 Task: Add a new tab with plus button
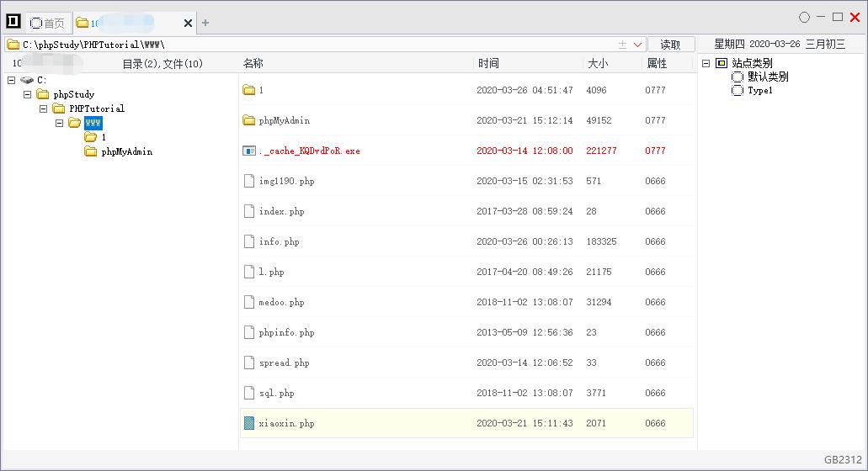pyautogui.click(x=205, y=23)
